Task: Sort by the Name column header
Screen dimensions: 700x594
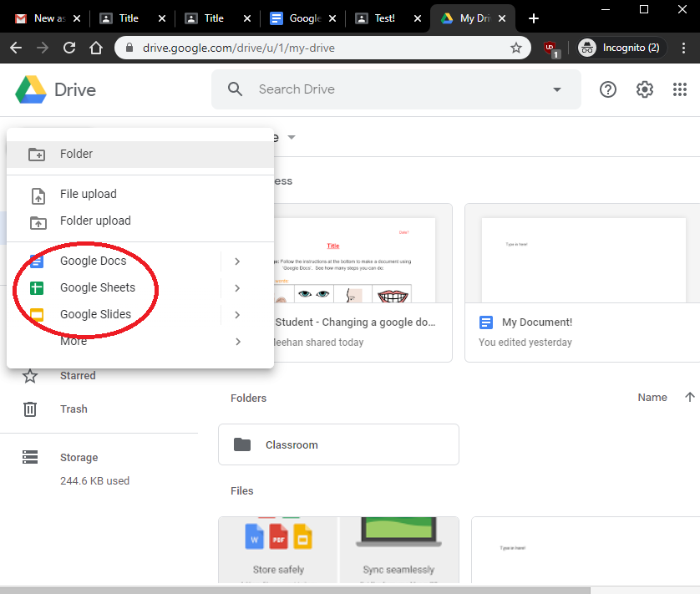Action: [x=652, y=398]
